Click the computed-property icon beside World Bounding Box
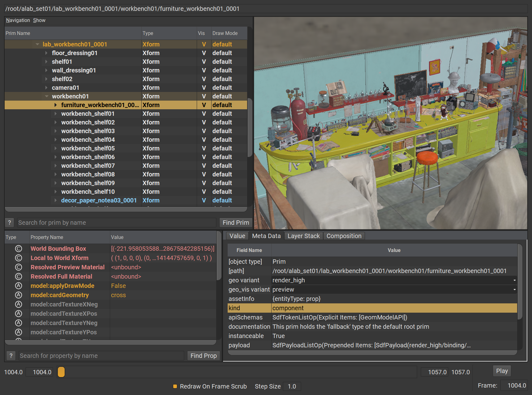Viewport: 532px width, 395px height. (x=19, y=249)
